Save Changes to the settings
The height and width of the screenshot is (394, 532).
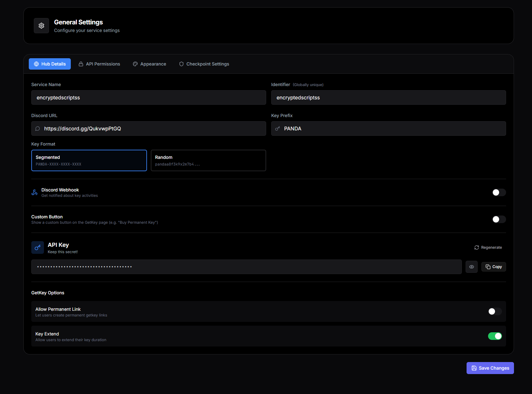click(x=490, y=368)
